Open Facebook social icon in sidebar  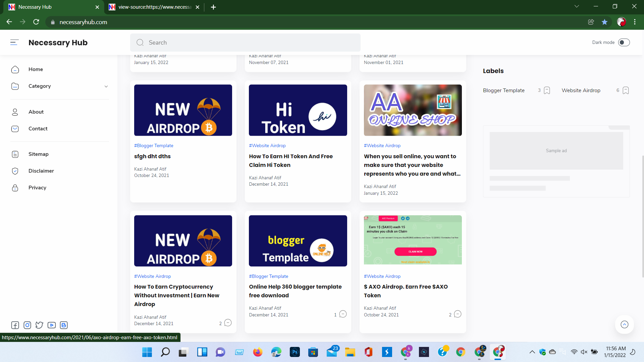(15, 325)
